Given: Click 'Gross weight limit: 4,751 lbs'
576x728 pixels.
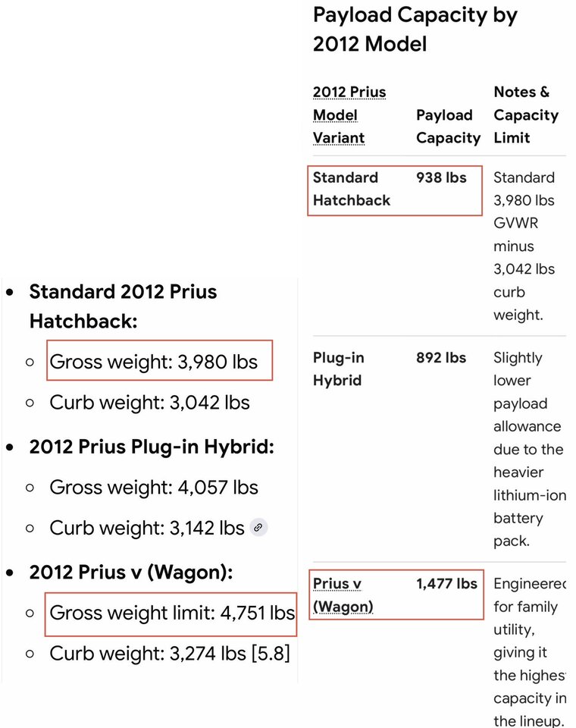Looking at the screenshot, I should [x=172, y=613].
